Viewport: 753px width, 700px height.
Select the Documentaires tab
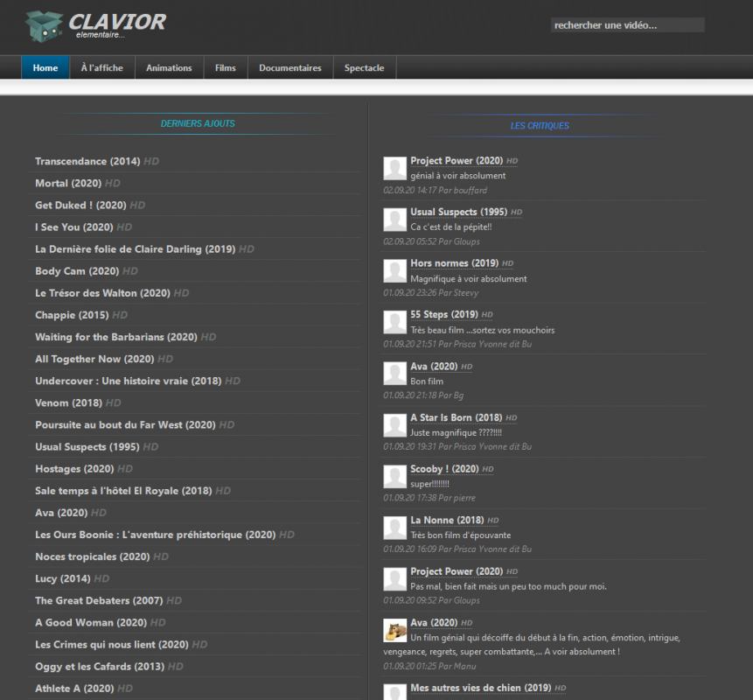point(290,67)
